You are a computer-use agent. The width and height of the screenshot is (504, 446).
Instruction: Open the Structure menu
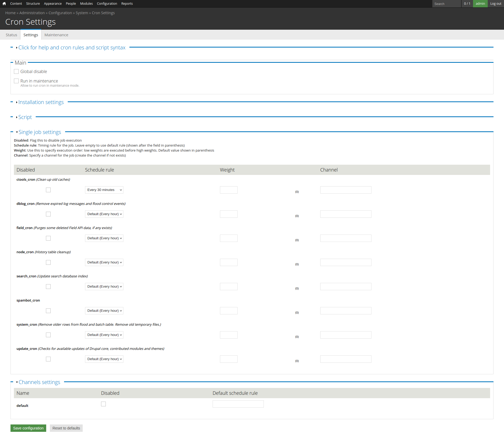[x=33, y=4]
